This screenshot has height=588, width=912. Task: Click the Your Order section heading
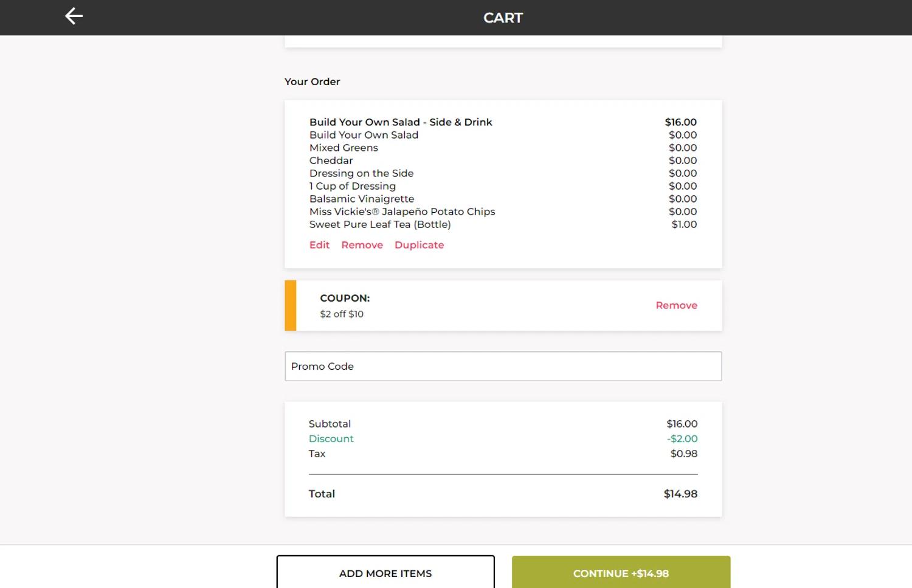tap(312, 81)
